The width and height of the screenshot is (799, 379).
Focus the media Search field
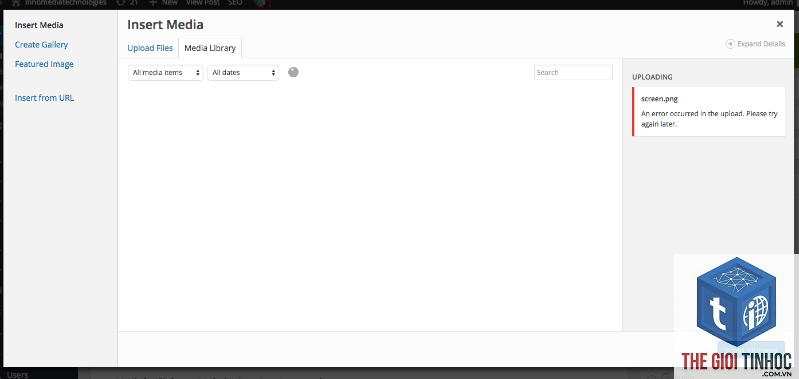(573, 72)
